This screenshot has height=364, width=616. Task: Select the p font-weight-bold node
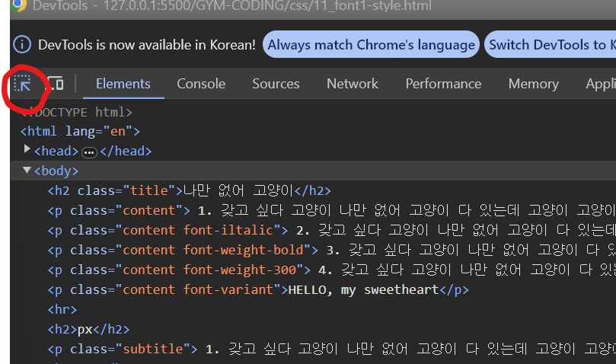331,250
